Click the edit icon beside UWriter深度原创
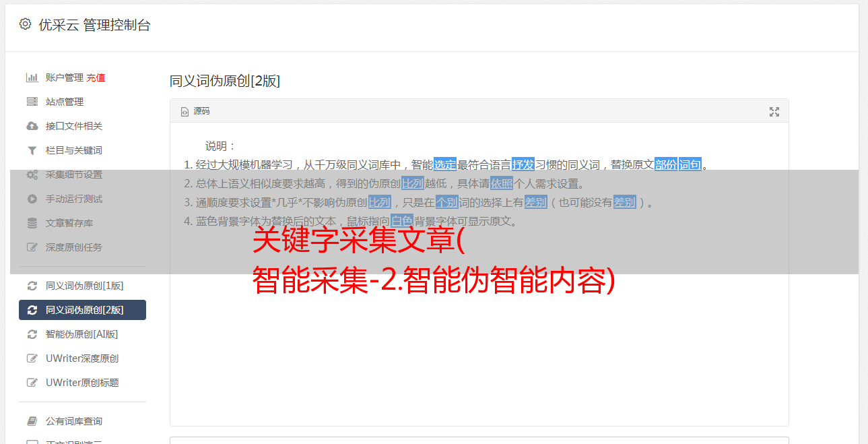This screenshot has height=444, width=868. [x=32, y=358]
